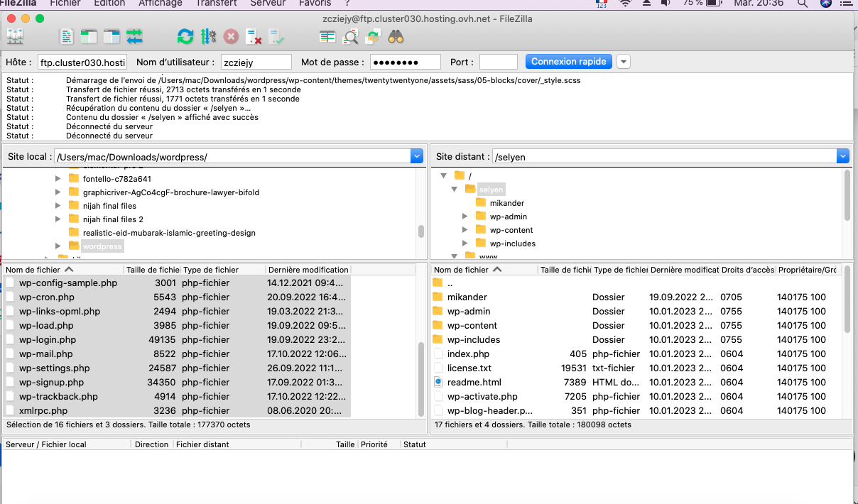Image resolution: width=858 pixels, height=504 pixels.
Task: Click the process transfer queue icon
Action: [x=208, y=36]
